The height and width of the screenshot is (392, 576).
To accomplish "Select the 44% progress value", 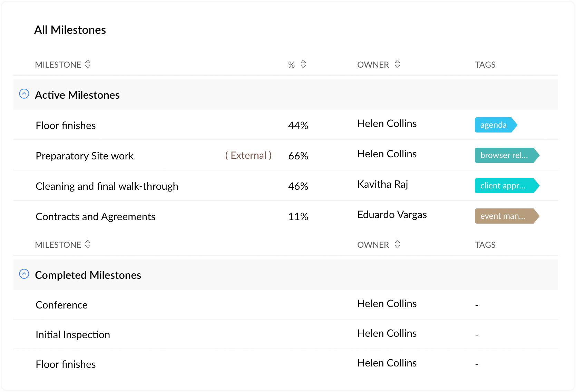I will point(298,126).
